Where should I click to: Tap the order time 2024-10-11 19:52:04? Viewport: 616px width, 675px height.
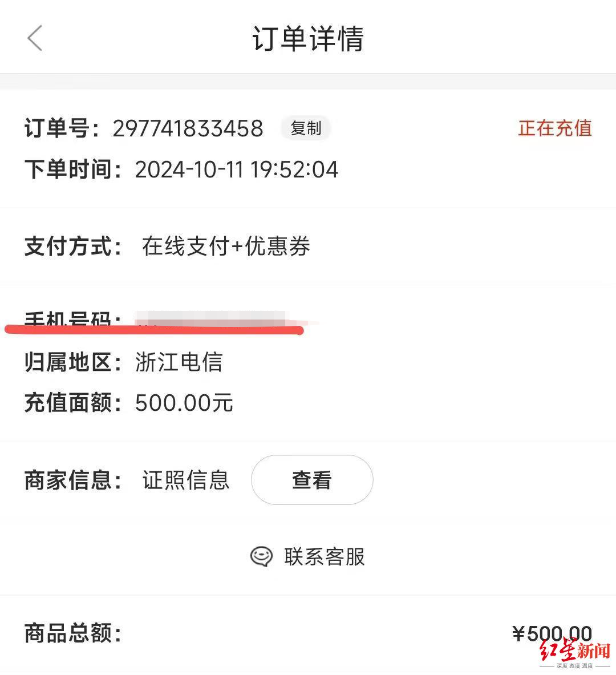[236, 169]
